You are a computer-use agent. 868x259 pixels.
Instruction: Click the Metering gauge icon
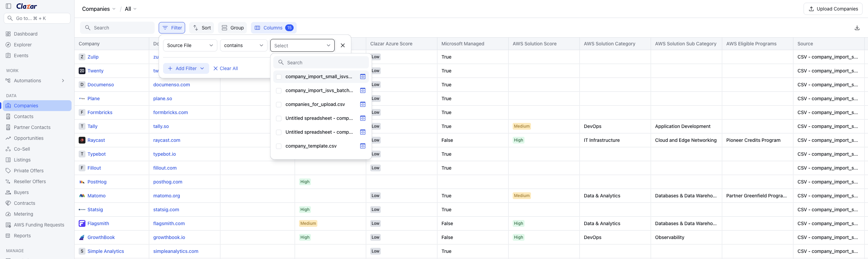(x=8, y=214)
